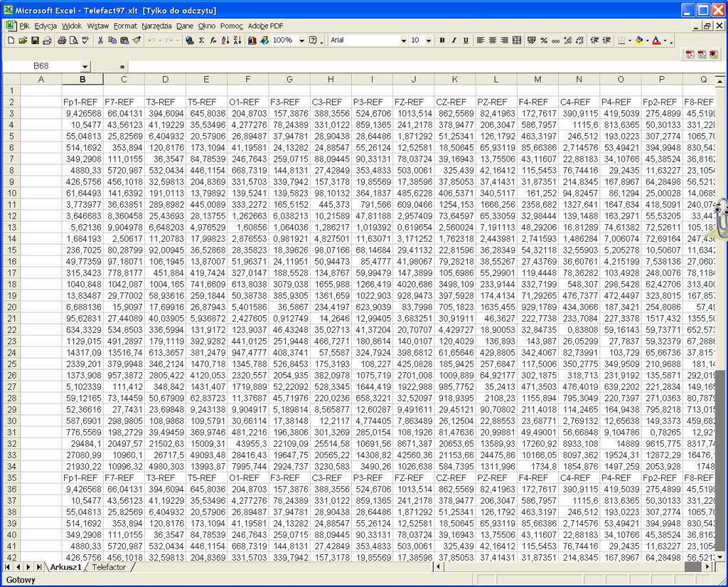Insert hyperlink using globe icon
This screenshot has height=587, width=728.
[x=189, y=41]
